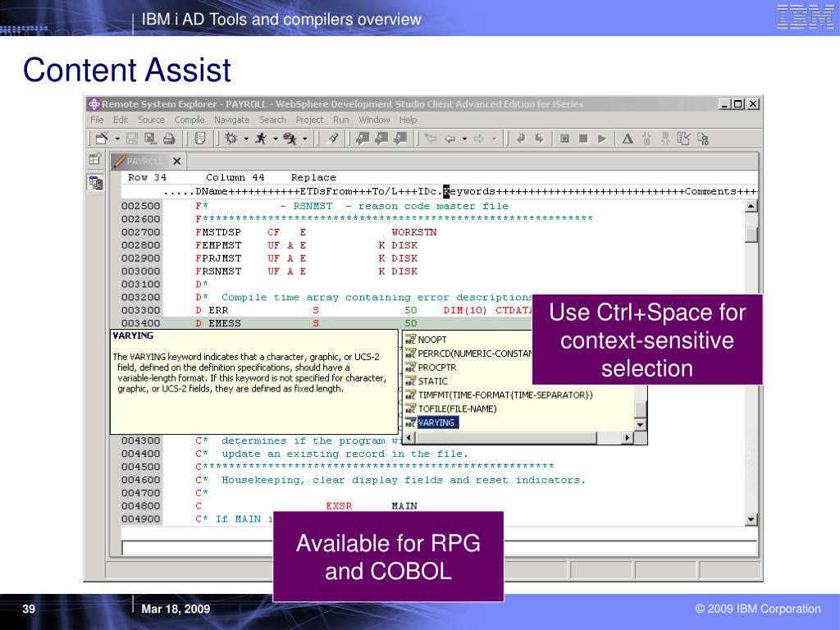Click the toolbar icon right of the delta

tap(646, 139)
